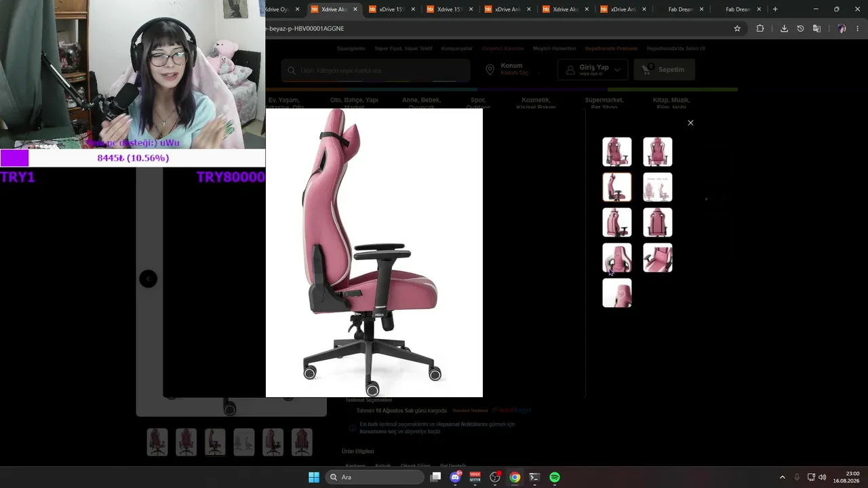Open the Windows Start menu
This screenshot has height=488, width=868.
[314, 477]
